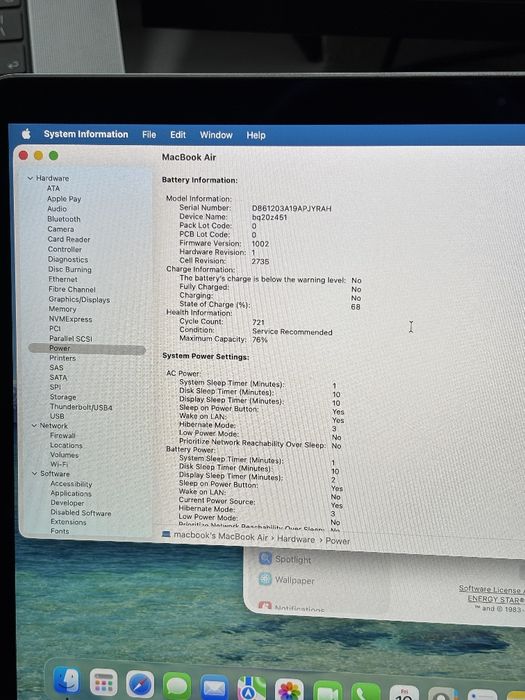Select Wi-Fi under Network
Screen dimensions: 525x700
[59, 464]
